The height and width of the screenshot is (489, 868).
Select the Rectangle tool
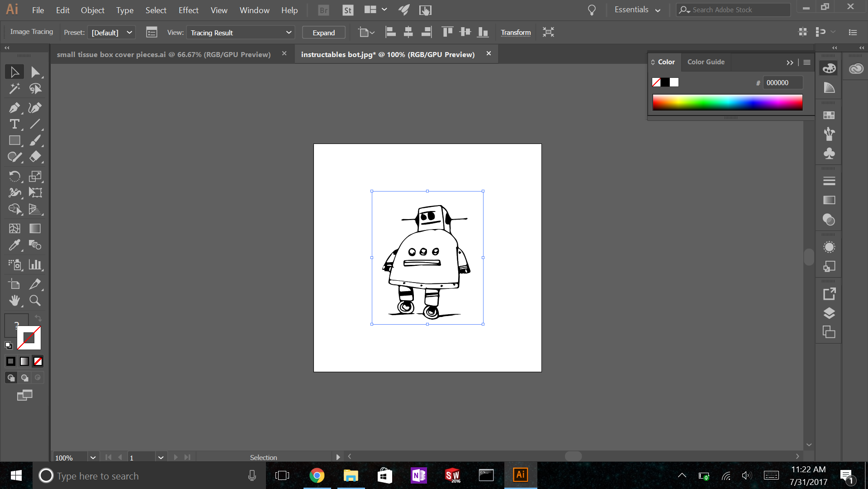point(14,140)
